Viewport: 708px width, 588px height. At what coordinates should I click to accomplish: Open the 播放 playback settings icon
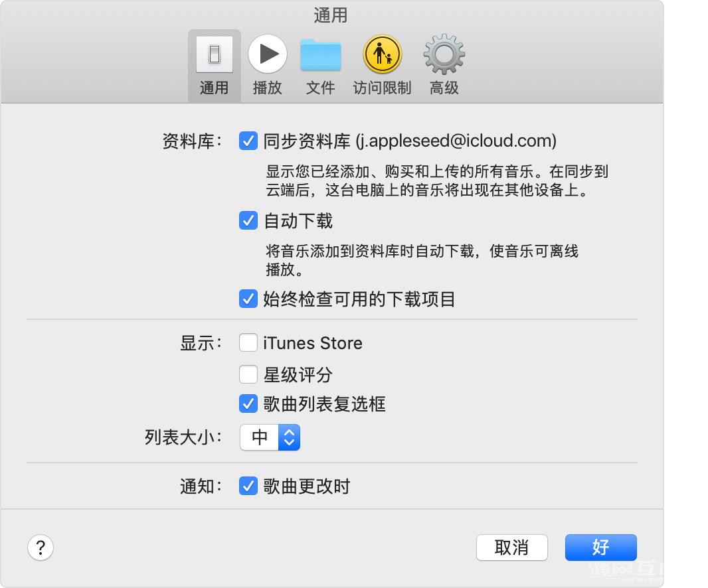tap(268, 63)
